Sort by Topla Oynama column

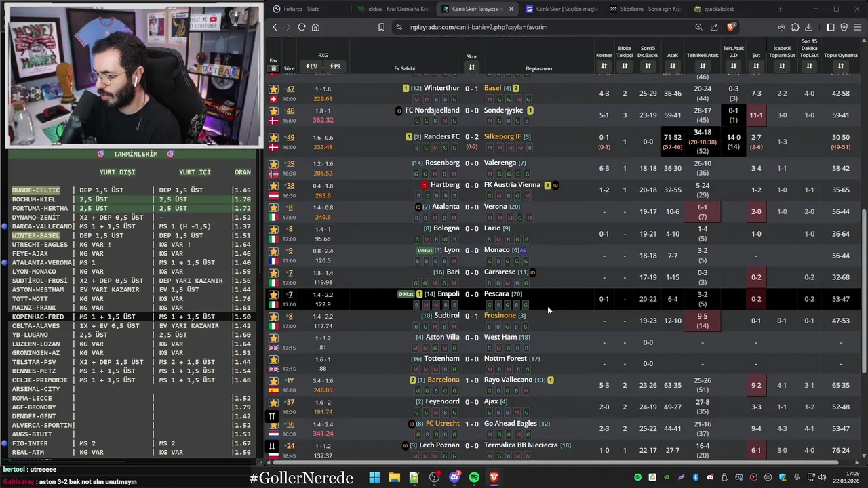tap(841, 66)
